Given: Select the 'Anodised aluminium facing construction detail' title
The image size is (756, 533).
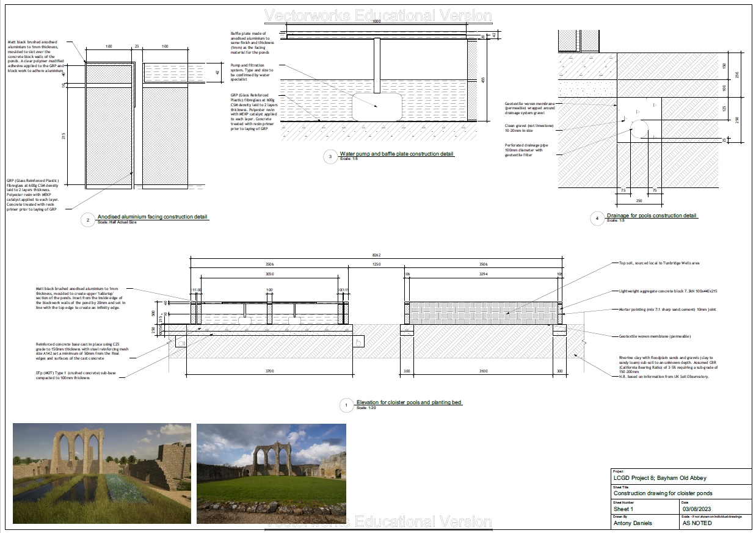Looking at the screenshot, I should 152,217.
